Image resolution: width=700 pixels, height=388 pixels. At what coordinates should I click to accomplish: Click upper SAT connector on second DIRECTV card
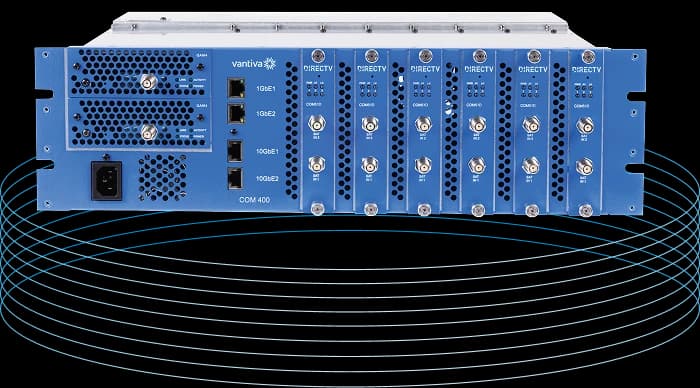[370, 124]
